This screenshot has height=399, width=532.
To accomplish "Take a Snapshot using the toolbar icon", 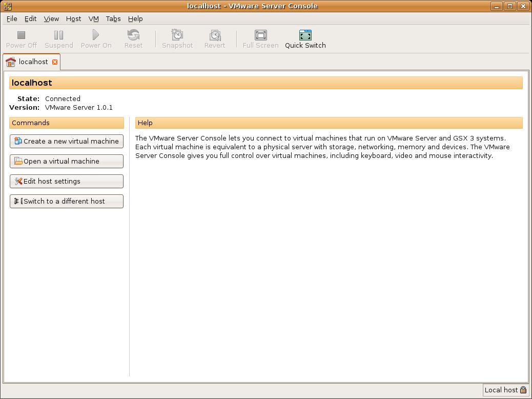I will click(177, 35).
